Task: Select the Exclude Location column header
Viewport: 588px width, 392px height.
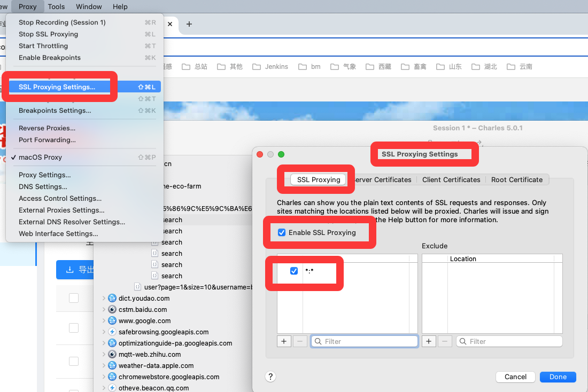Action: point(501,258)
